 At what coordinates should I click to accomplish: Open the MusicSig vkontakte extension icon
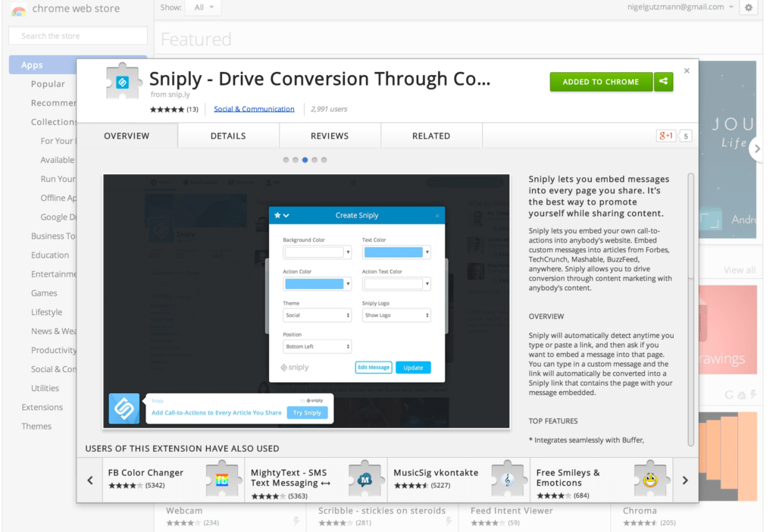tap(507, 478)
